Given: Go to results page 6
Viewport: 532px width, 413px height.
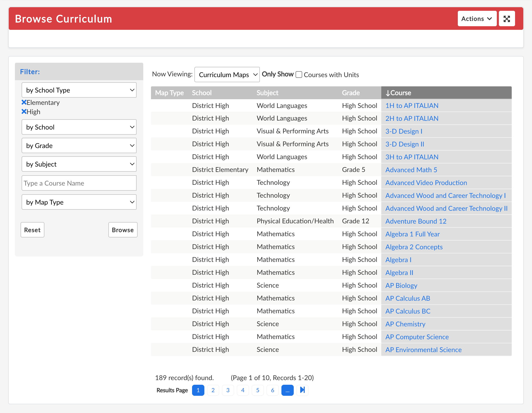Looking at the screenshot, I should 272,390.
